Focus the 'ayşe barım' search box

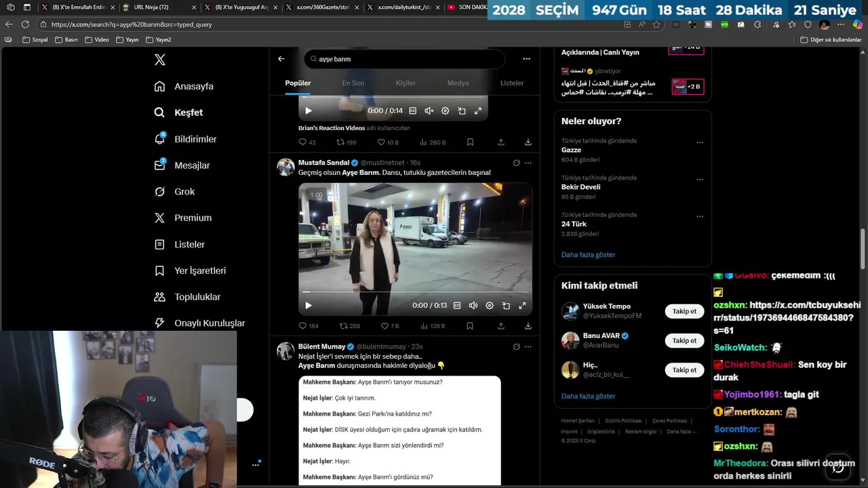405,59
